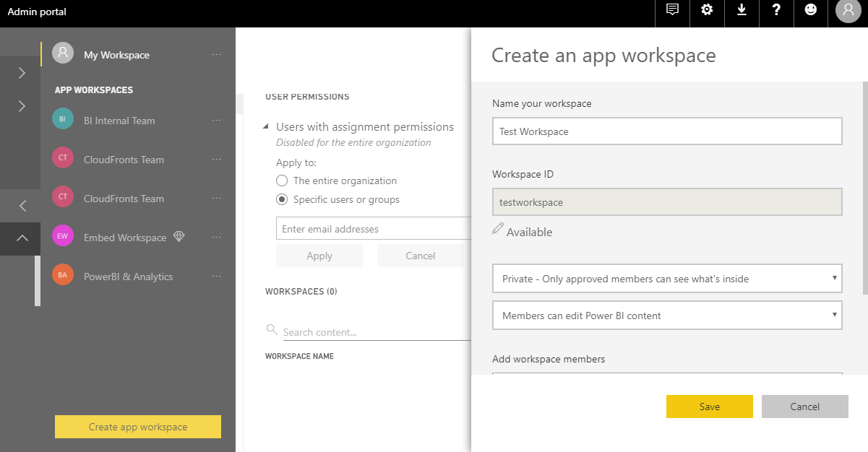
Task: Select PowerBI & Analytics workspace
Action: coord(128,277)
